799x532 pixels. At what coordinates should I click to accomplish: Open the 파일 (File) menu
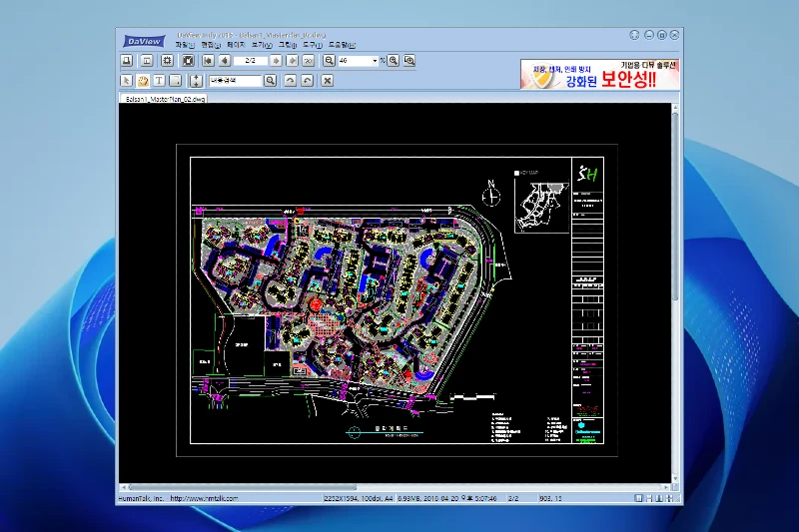pos(185,45)
